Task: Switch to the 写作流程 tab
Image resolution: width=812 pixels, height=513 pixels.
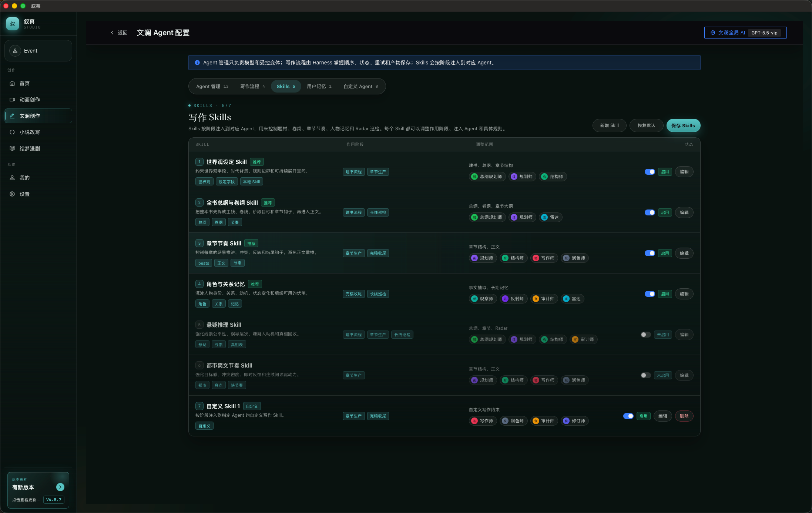Action: click(x=253, y=86)
